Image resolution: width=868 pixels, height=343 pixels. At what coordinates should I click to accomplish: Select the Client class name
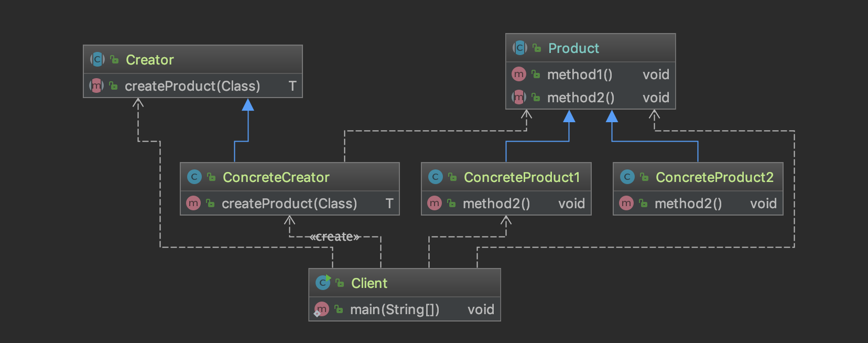tap(369, 283)
